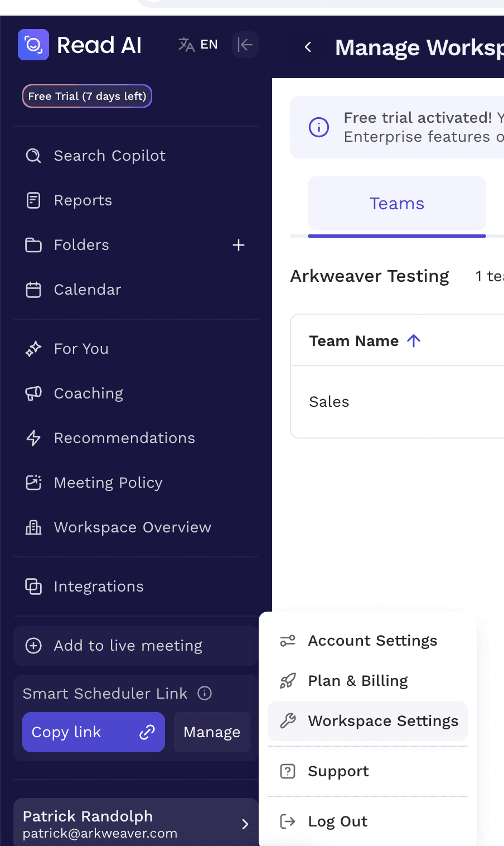Choose Plan & Billing from the menu
The image size is (504, 846).
coord(357,681)
